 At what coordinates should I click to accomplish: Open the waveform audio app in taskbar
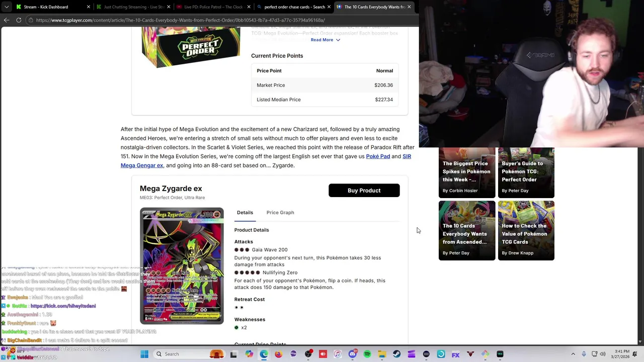click(x=500, y=354)
